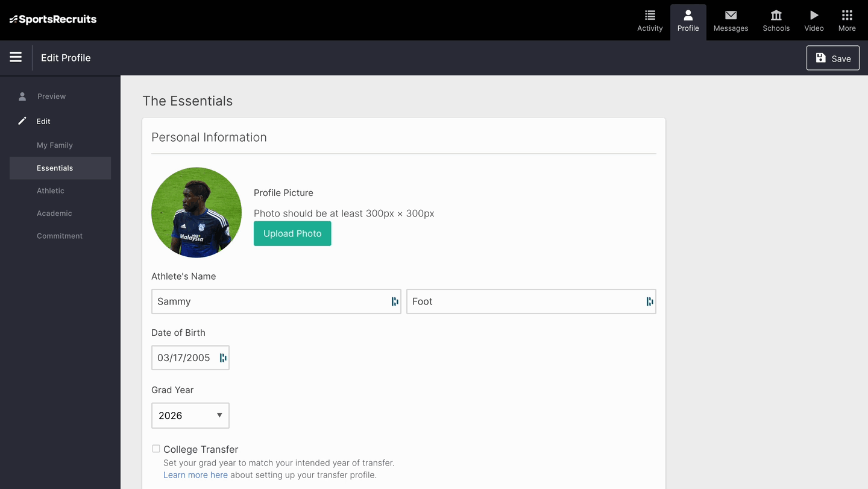Enable the College Transfer checkbox
This screenshot has height=489, width=868.
pos(156,449)
